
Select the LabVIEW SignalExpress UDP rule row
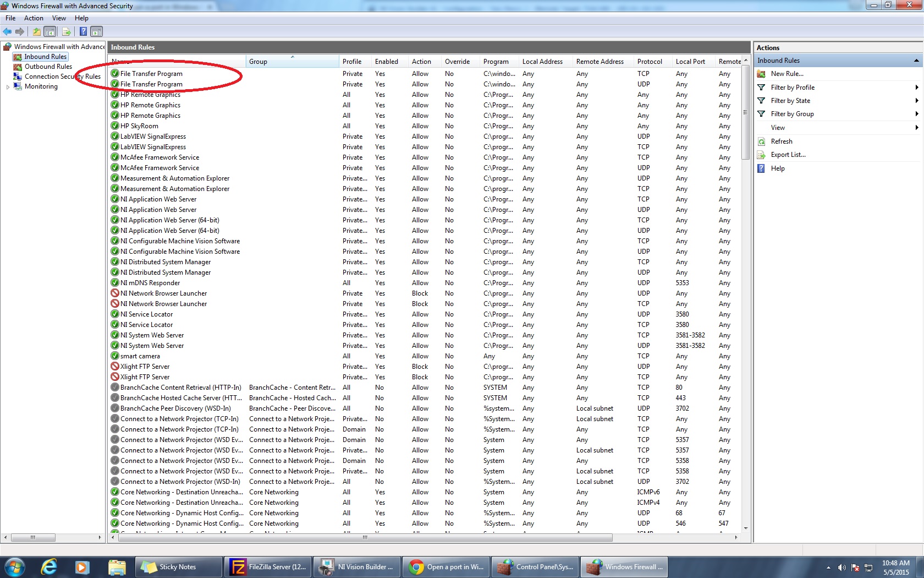425,137
